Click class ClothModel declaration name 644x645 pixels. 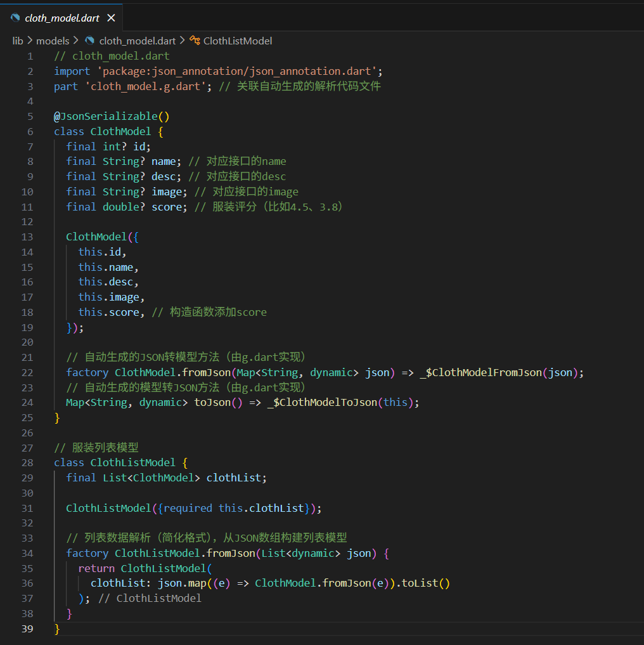121,132
